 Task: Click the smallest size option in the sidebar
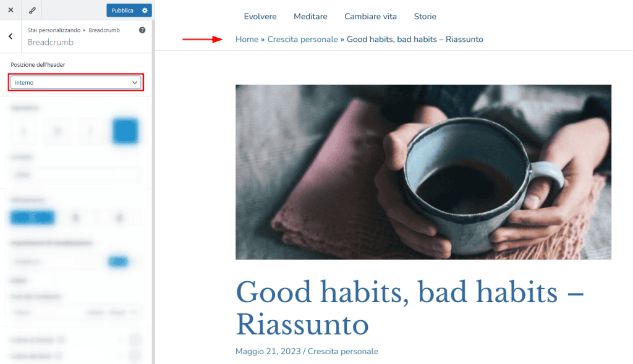pos(23,131)
